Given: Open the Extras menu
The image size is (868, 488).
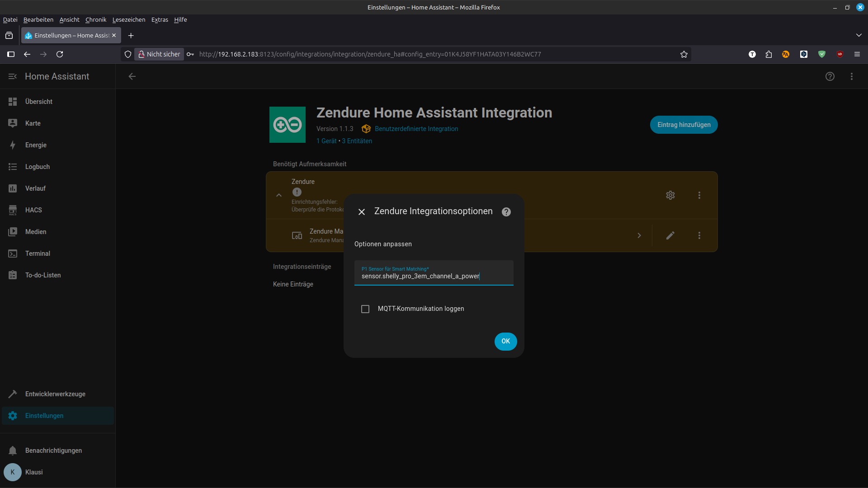Looking at the screenshot, I should (x=160, y=19).
